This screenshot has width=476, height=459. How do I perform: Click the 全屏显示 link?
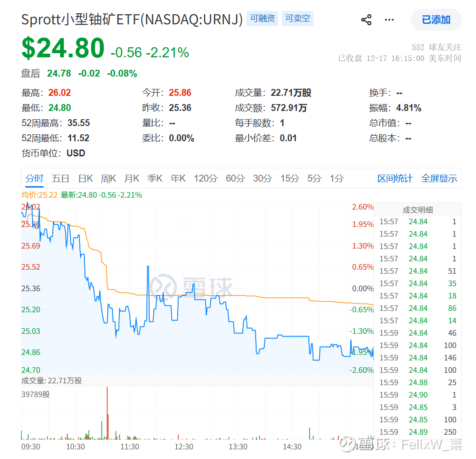point(439,178)
